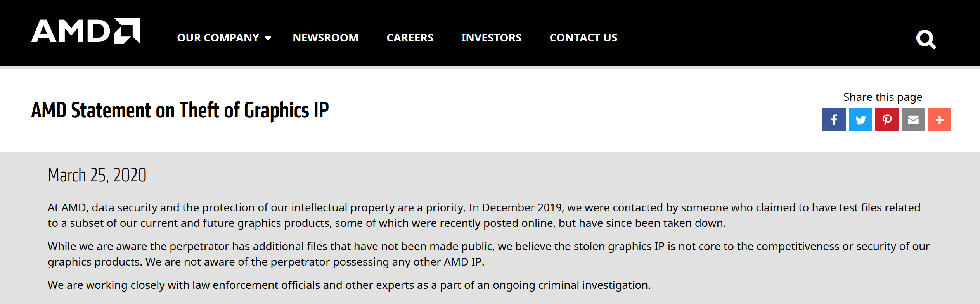Open more sharing options plus icon
980x304 pixels.
[x=939, y=120]
